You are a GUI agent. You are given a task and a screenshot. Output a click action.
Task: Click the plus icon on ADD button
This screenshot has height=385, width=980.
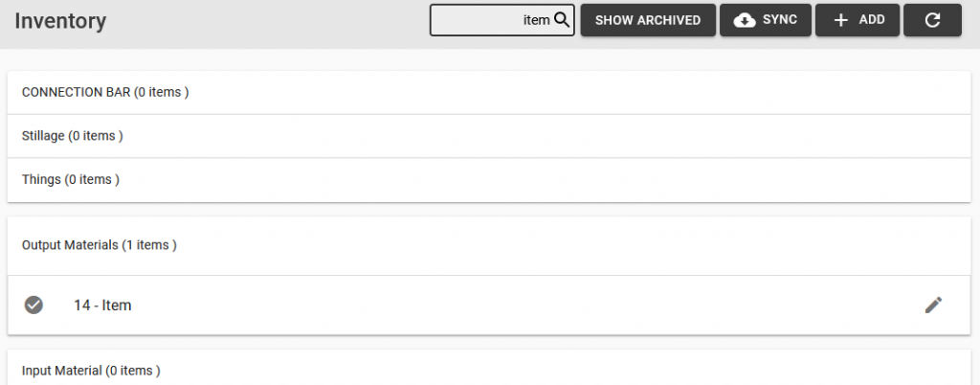pos(841,21)
